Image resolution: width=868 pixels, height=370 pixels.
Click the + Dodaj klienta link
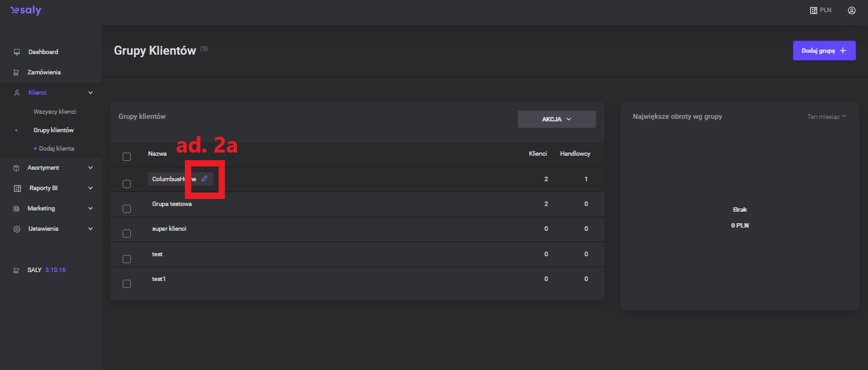(x=53, y=149)
